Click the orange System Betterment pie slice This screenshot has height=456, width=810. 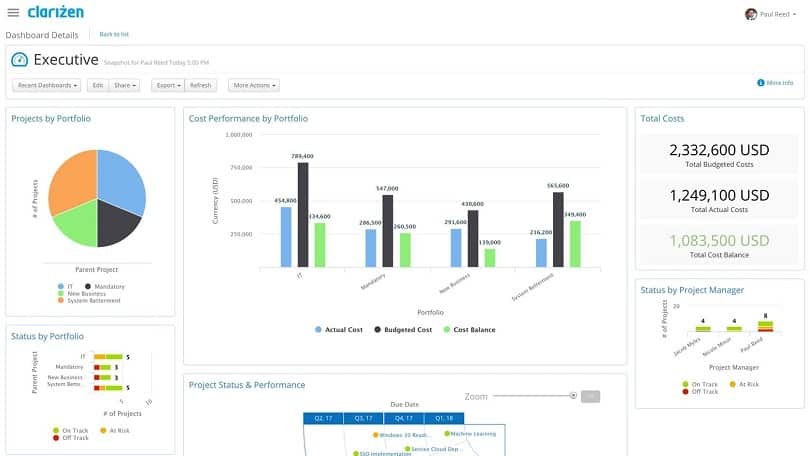coord(74,181)
